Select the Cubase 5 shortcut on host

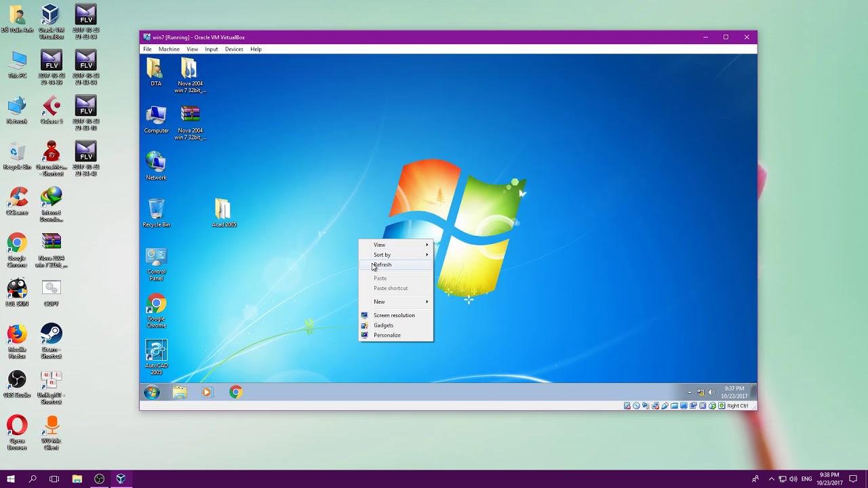51,110
